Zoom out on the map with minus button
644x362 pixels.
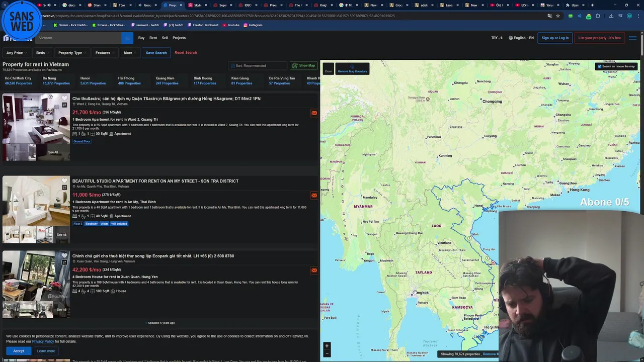[327, 353]
